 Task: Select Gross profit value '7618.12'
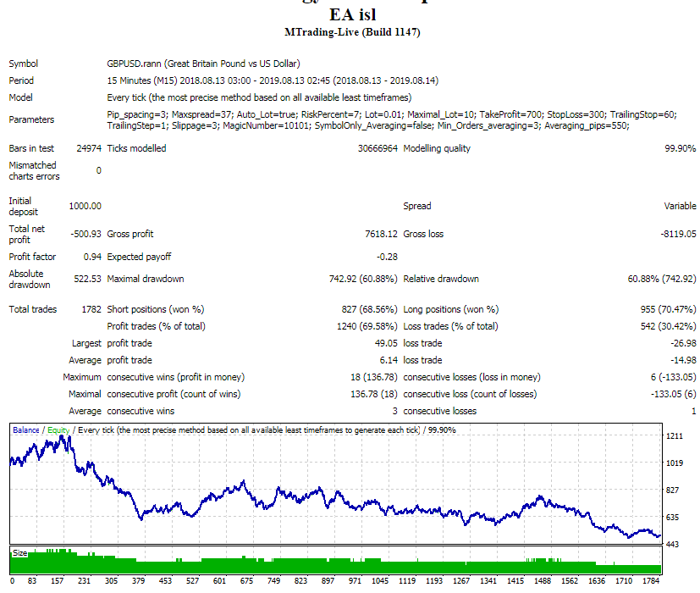(x=381, y=234)
